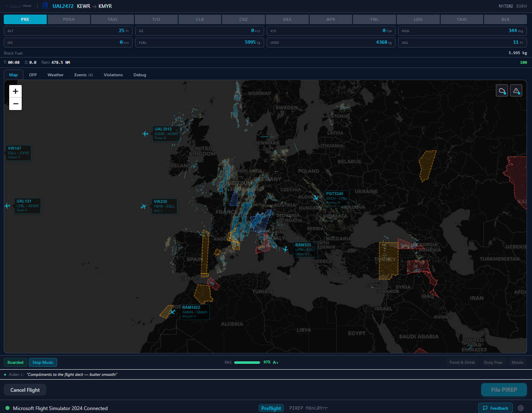Toggle weather radar layer on the map
The image size is (532, 413).
click(502, 90)
